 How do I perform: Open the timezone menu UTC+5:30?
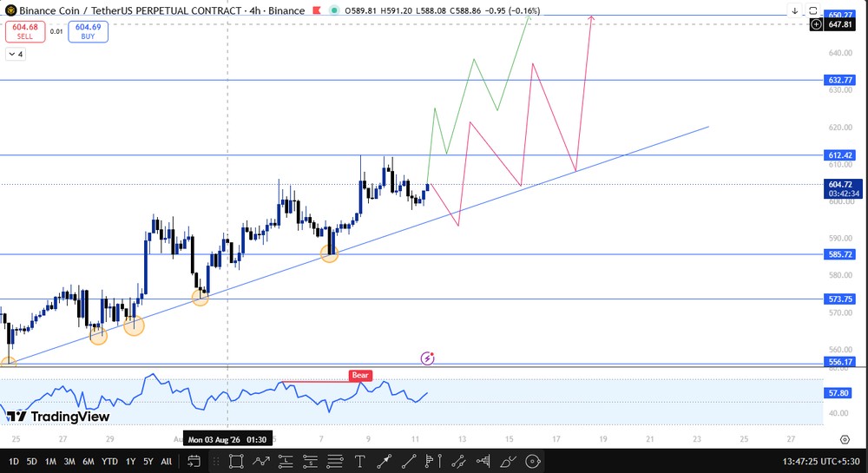(x=821, y=461)
